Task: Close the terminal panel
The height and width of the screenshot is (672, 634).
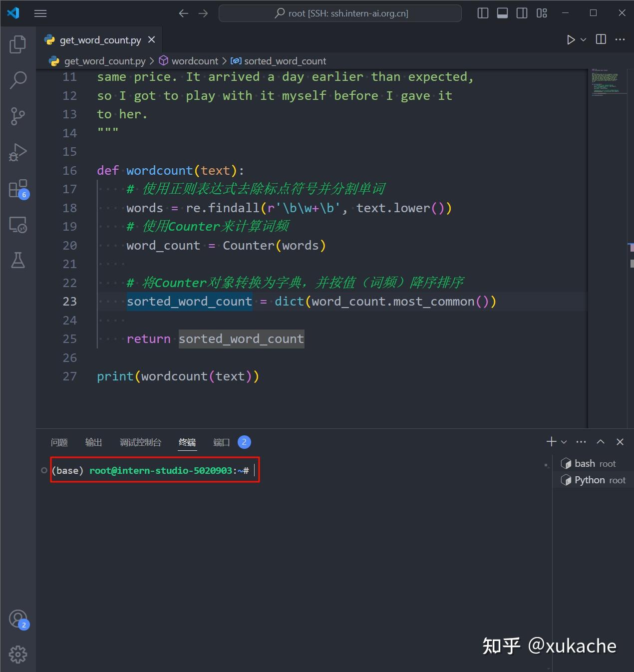Action: pos(620,442)
